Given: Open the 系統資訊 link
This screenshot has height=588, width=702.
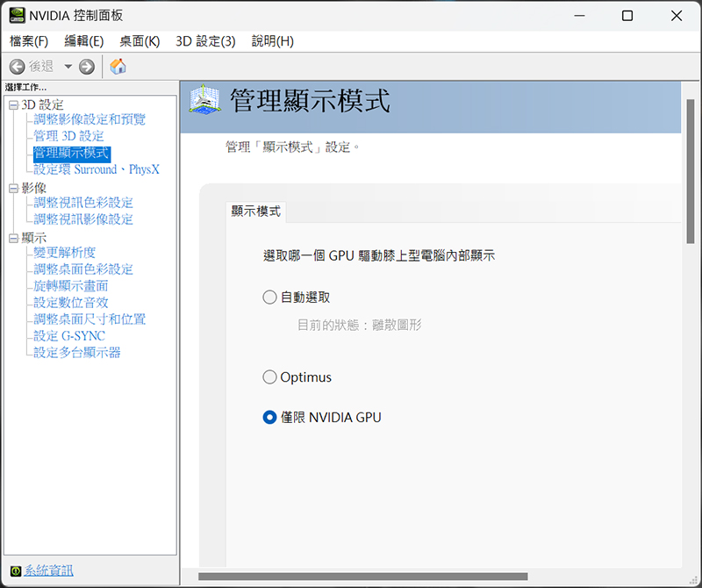Looking at the screenshot, I should pyautogui.click(x=48, y=570).
